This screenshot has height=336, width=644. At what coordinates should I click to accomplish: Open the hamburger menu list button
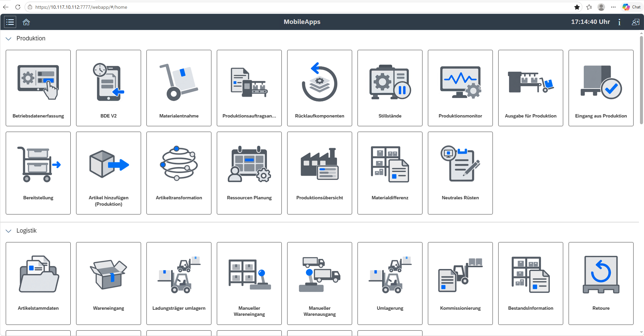(x=10, y=22)
